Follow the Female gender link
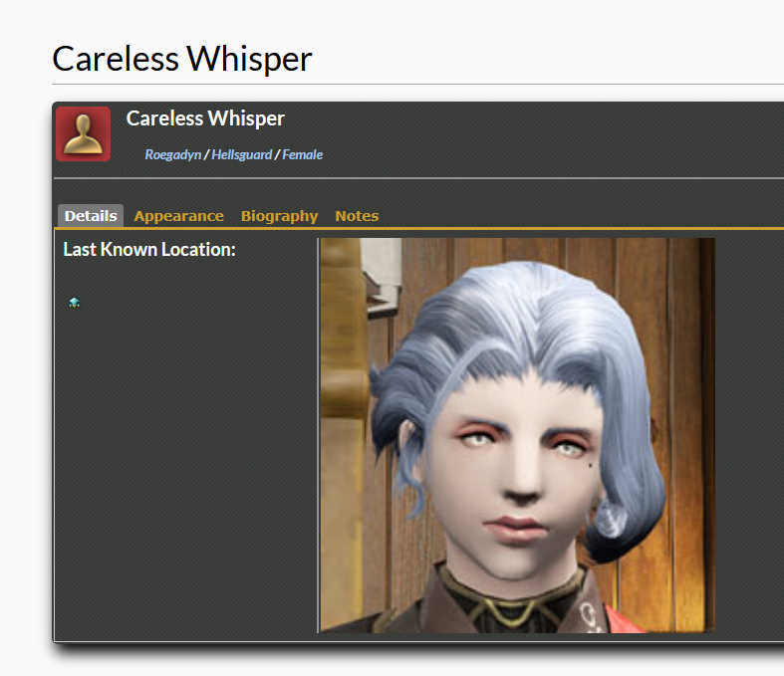 (x=302, y=154)
